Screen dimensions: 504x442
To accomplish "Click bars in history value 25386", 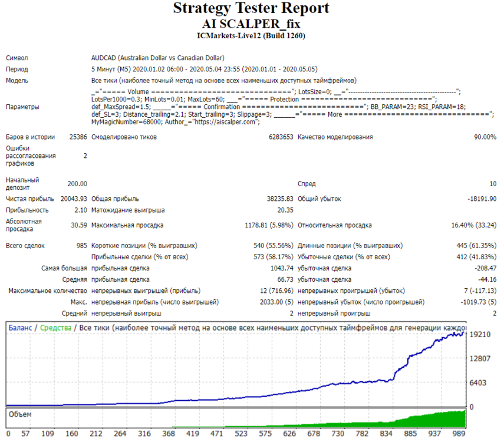I will pyautogui.click(x=78, y=137).
